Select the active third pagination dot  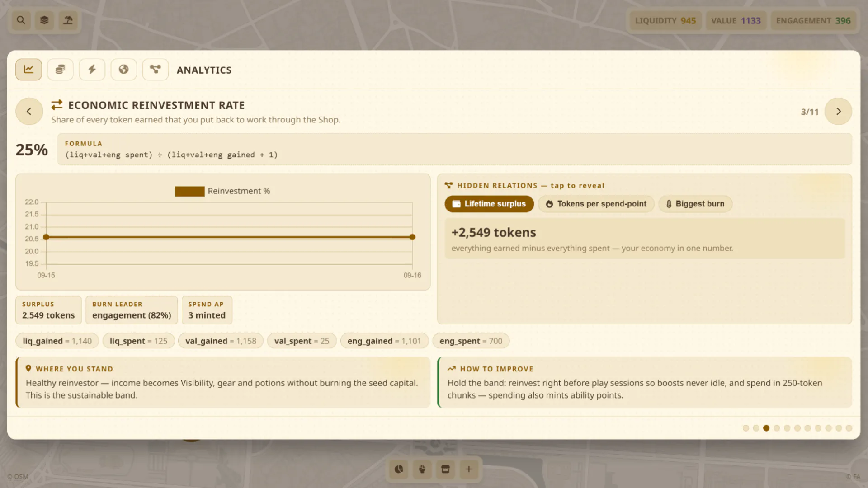click(766, 428)
